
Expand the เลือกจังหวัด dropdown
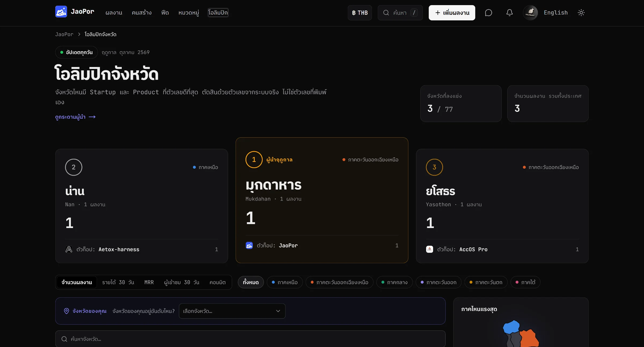click(x=232, y=311)
